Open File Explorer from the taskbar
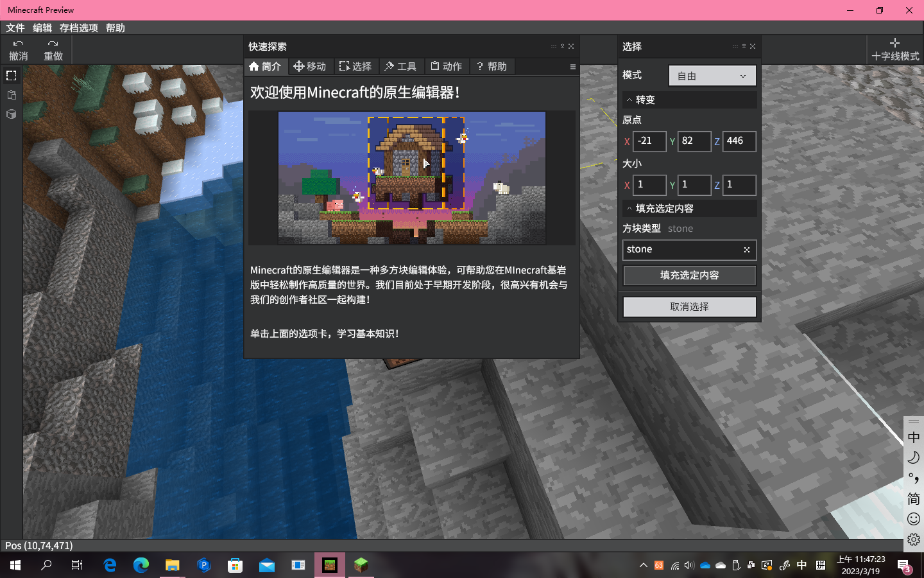Screen dimensions: 924x578 [x=172, y=565]
